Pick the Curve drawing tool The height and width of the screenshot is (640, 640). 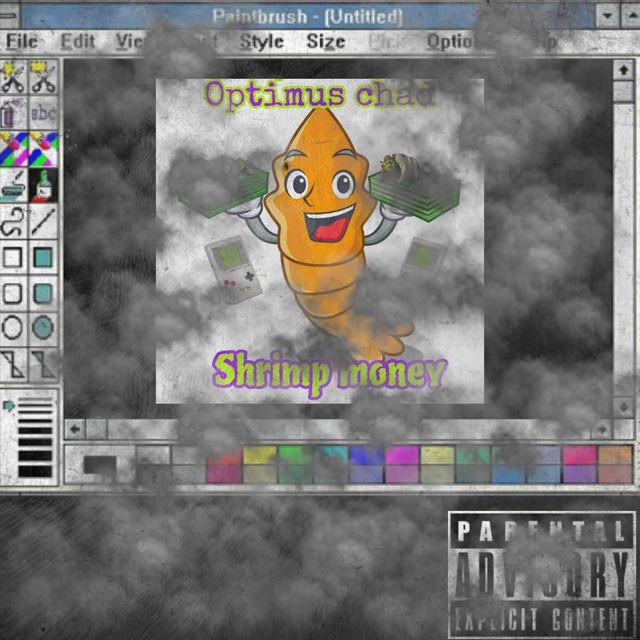(x=13, y=222)
